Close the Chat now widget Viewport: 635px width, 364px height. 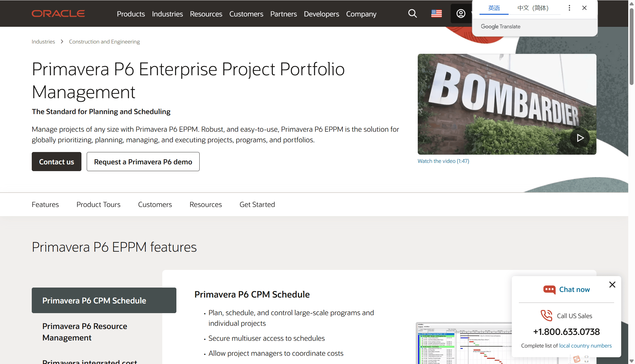(612, 285)
